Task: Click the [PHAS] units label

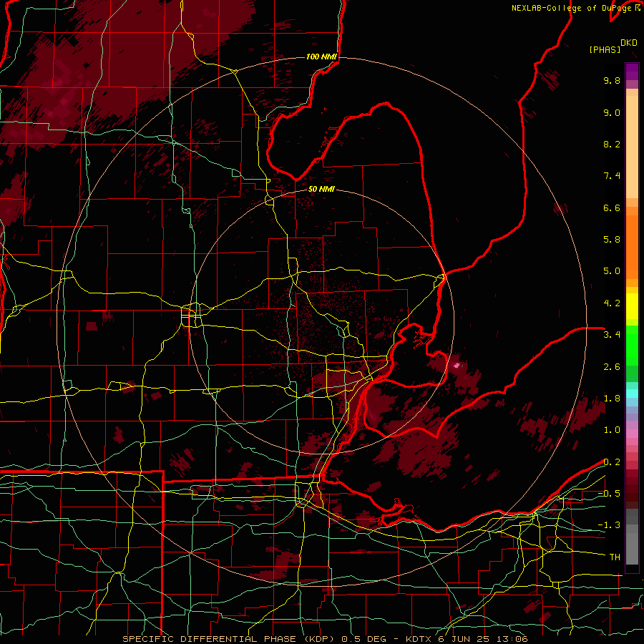Action: 605,49
